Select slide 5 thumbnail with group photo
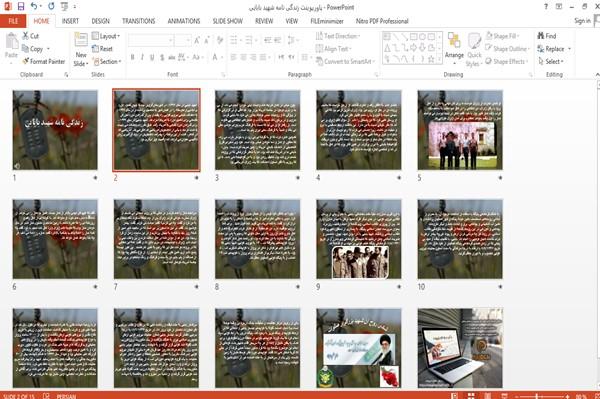 [460, 130]
